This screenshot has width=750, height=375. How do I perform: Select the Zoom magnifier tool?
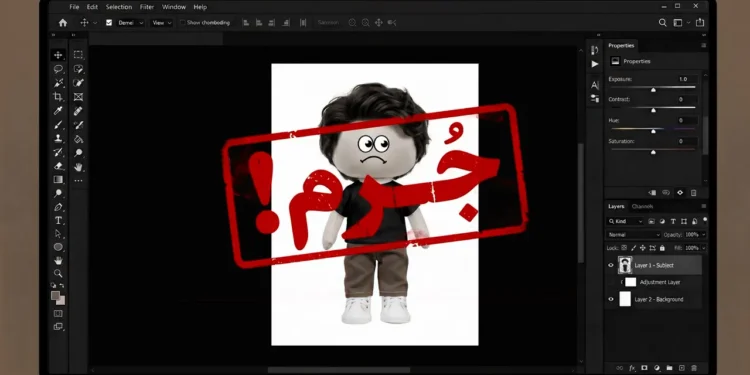point(58,274)
